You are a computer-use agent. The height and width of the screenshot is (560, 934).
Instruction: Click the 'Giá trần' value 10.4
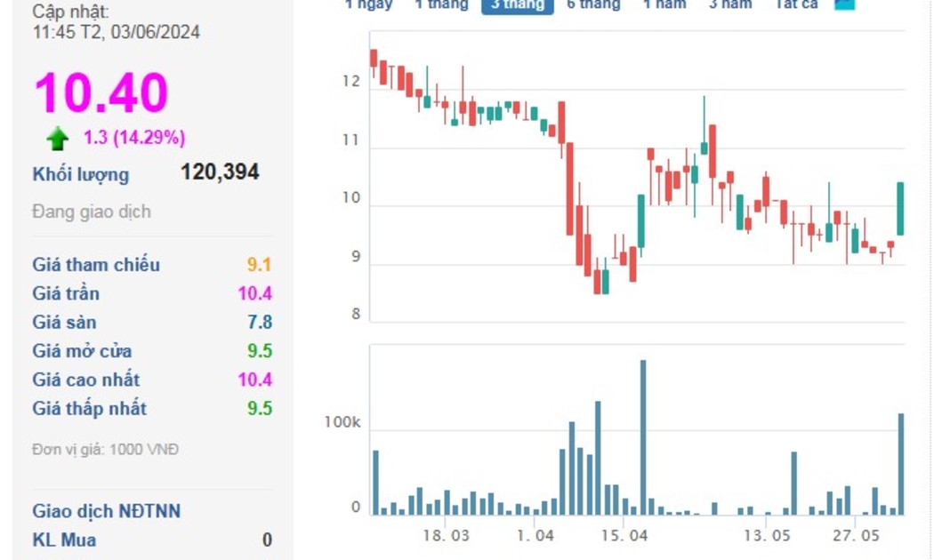(x=254, y=293)
